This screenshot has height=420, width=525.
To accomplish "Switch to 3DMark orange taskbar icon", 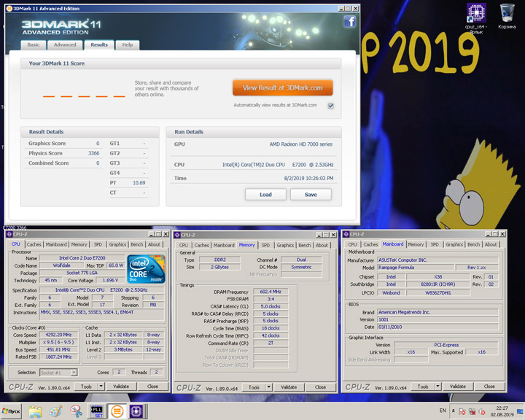I will click(117, 411).
